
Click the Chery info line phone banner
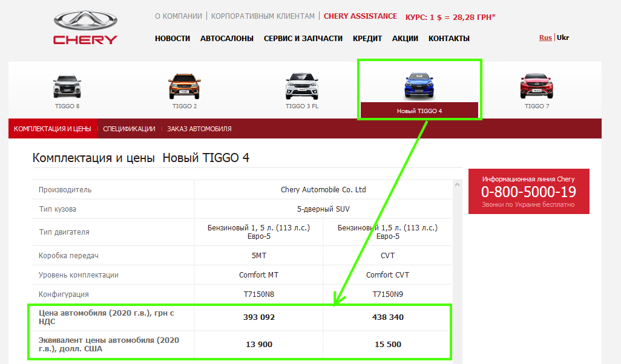click(x=529, y=192)
